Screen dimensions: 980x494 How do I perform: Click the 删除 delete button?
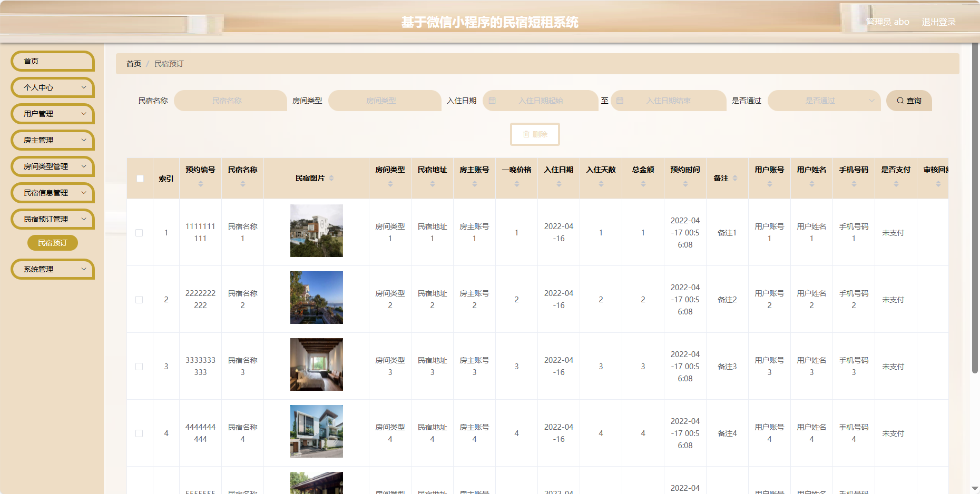click(535, 134)
